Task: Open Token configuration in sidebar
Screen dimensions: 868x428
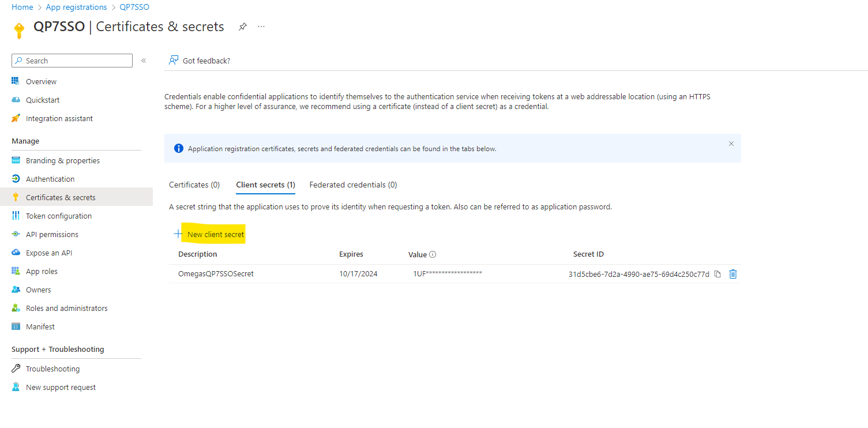Action: tap(58, 216)
